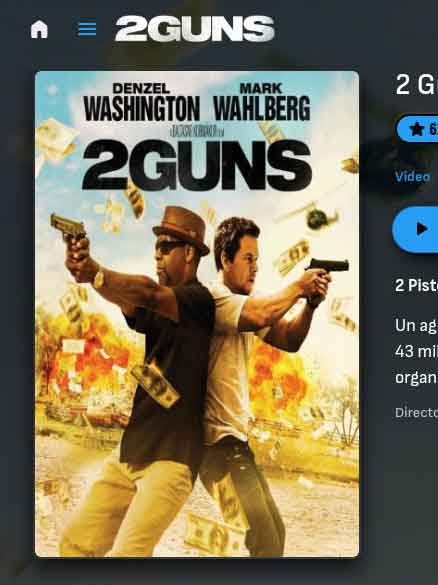Viewport: 438px width, 585px height.
Task: Select the 2GUNS logo in header
Action: pyautogui.click(x=195, y=28)
